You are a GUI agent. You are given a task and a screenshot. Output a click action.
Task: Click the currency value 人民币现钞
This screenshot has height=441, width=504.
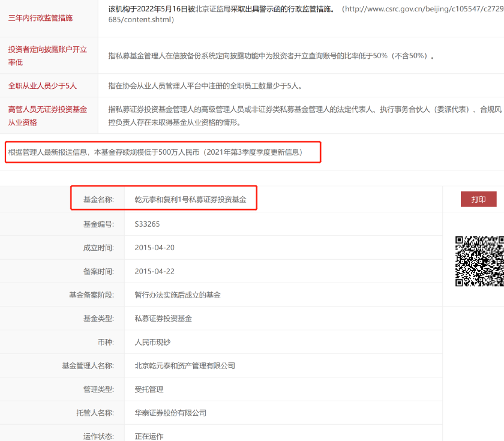point(152,342)
